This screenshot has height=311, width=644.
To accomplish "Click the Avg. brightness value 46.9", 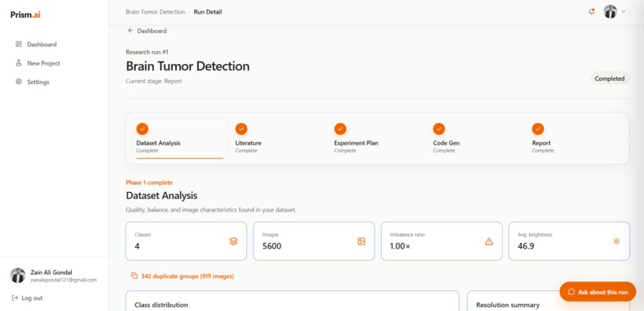I will (x=526, y=246).
